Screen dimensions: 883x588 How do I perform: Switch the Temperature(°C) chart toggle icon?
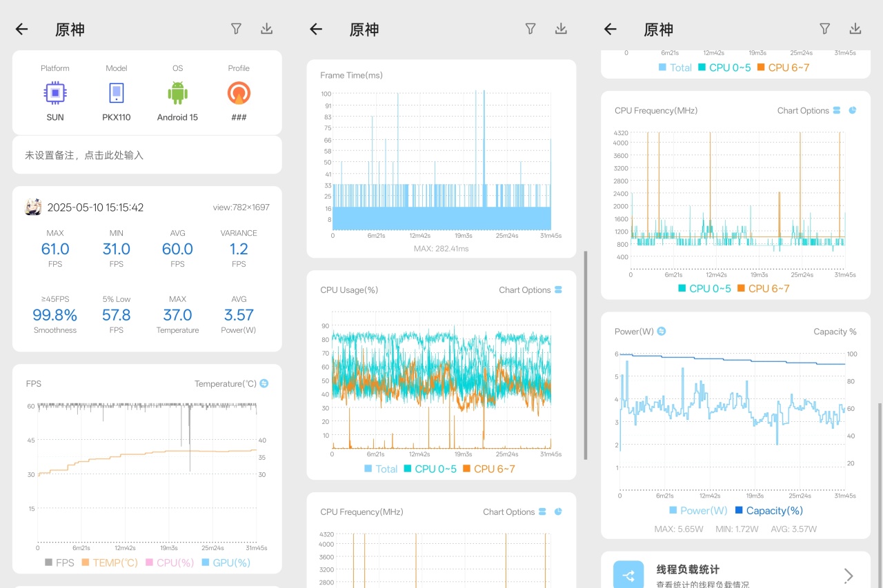coord(264,383)
